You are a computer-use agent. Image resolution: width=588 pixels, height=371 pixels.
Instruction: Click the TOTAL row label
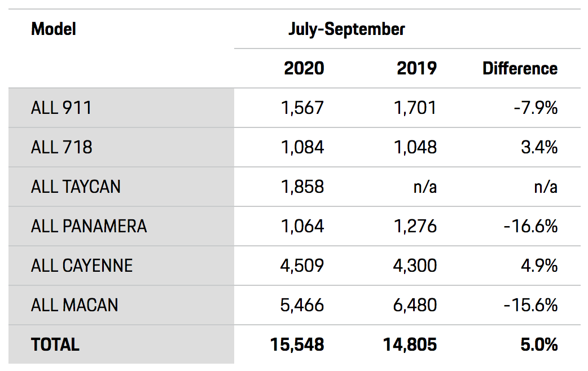coord(55,344)
